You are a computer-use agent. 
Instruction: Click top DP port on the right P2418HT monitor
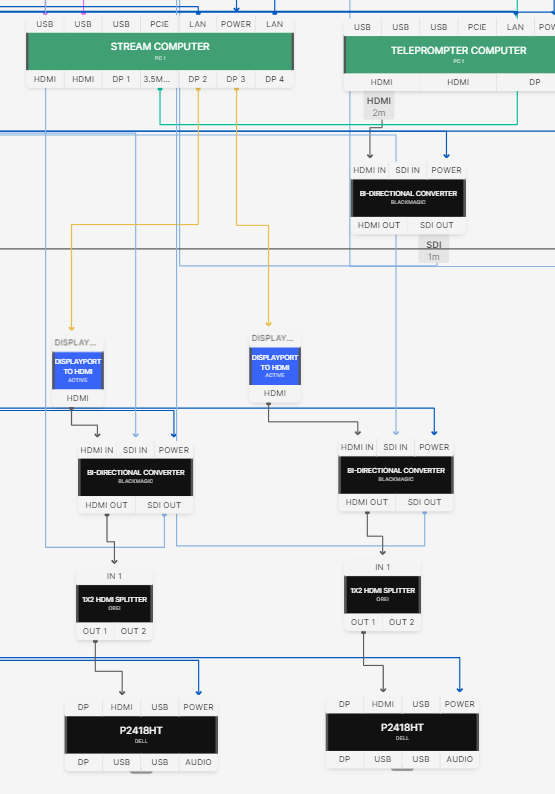pyautogui.click(x=344, y=704)
